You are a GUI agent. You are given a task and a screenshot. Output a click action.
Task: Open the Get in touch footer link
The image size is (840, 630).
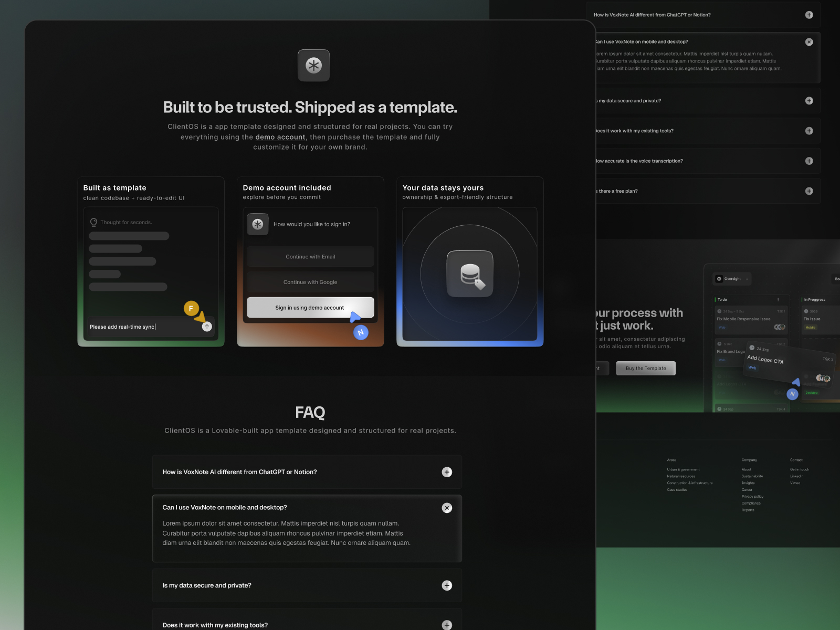pyautogui.click(x=800, y=470)
